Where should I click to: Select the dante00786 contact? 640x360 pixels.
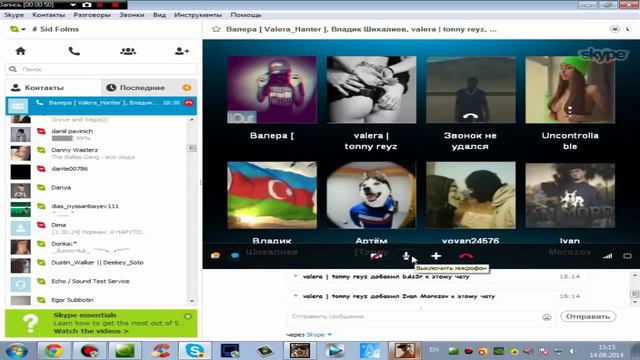pyautogui.click(x=97, y=172)
